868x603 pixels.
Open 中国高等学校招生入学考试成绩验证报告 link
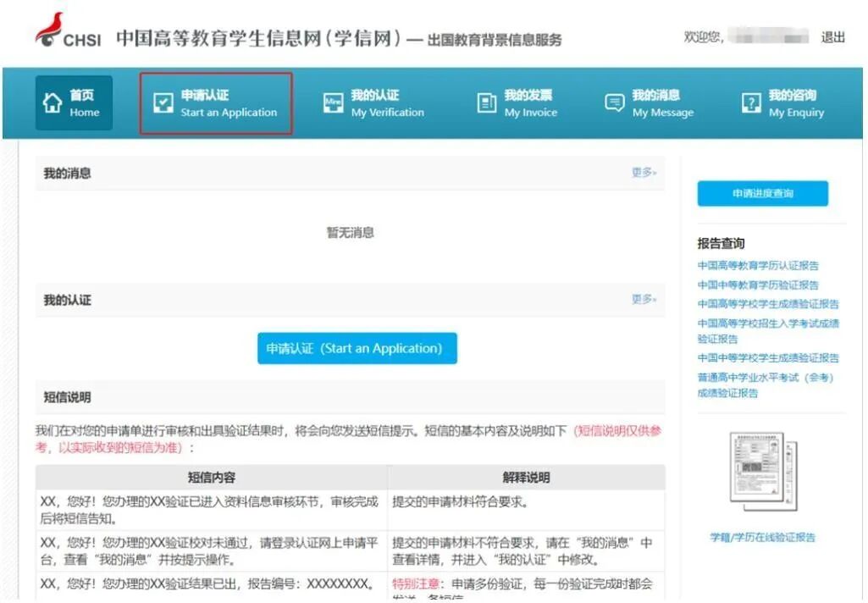pyautogui.click(x=768, y=330)
